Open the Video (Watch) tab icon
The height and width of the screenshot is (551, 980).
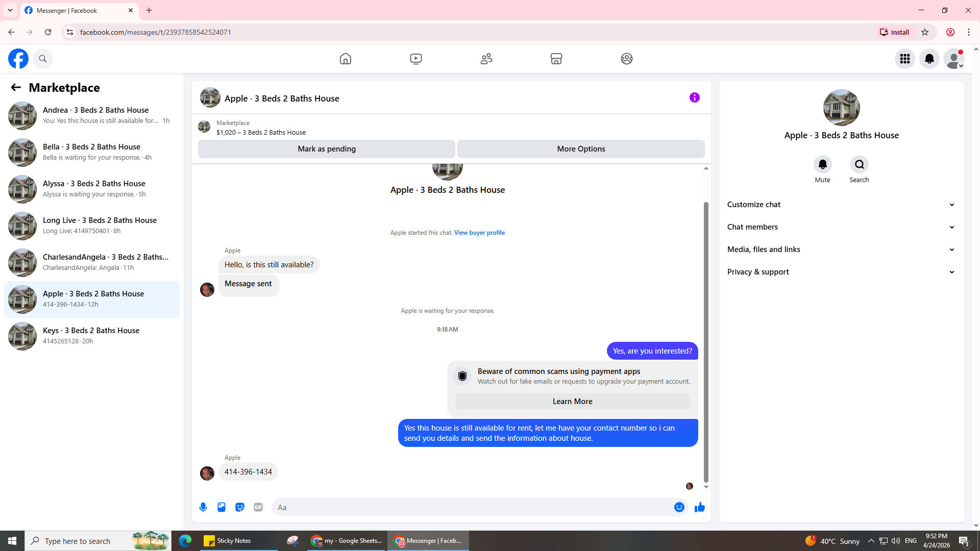point(416,59)
